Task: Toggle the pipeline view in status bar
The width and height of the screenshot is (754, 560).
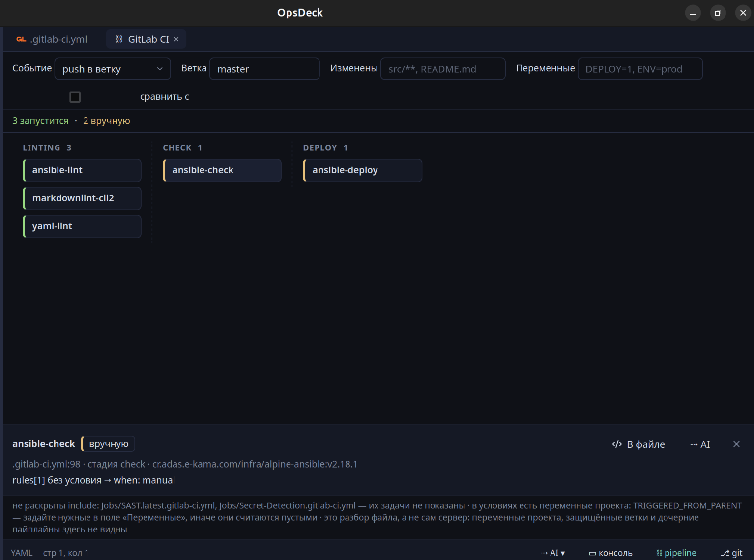Action: pos(676,553)
